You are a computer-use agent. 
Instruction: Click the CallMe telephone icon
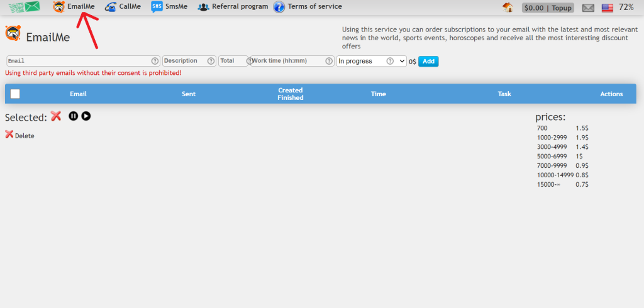point(111,7)
